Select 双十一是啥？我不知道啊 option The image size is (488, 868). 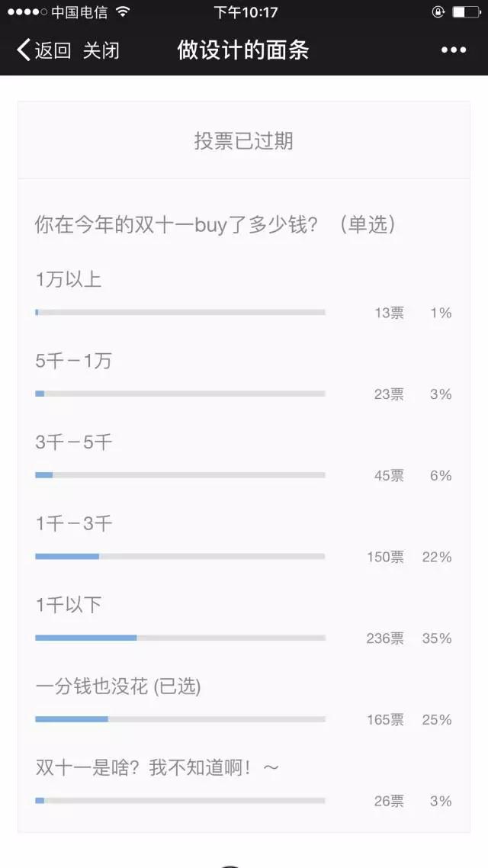pos(157,768)
